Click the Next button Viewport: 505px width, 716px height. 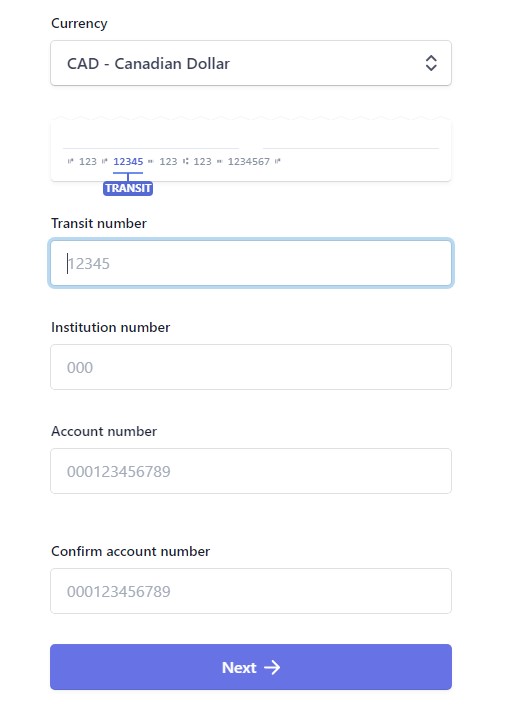pyautogui.click(x=251, y=667)
